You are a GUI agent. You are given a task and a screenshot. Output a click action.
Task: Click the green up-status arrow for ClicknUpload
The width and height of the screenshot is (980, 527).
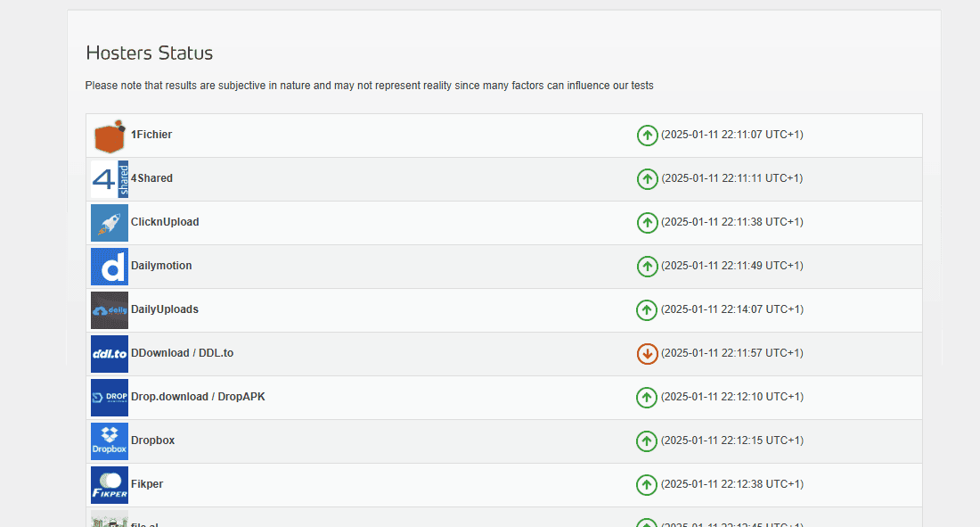click(647, 223)
